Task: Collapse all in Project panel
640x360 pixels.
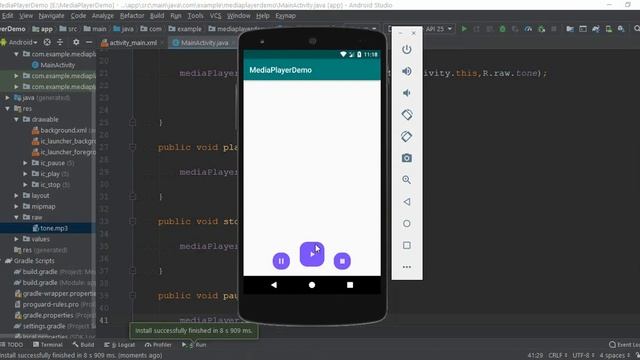Action: 60,42
